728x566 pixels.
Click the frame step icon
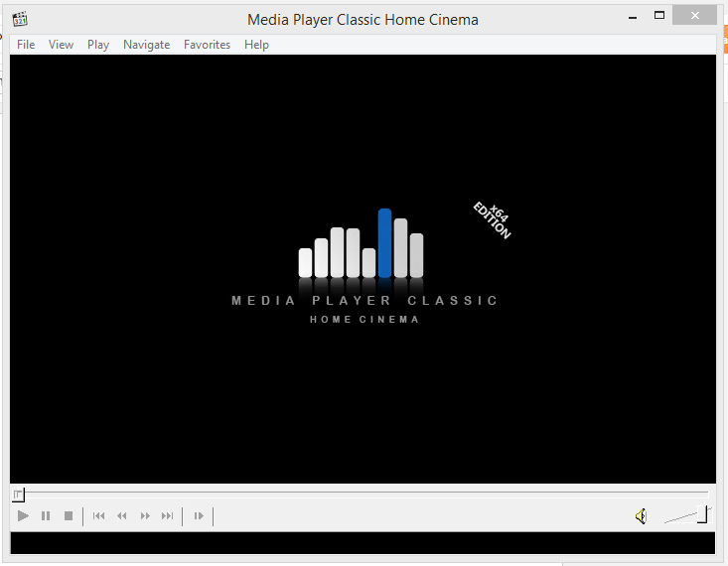click(199, 515)
